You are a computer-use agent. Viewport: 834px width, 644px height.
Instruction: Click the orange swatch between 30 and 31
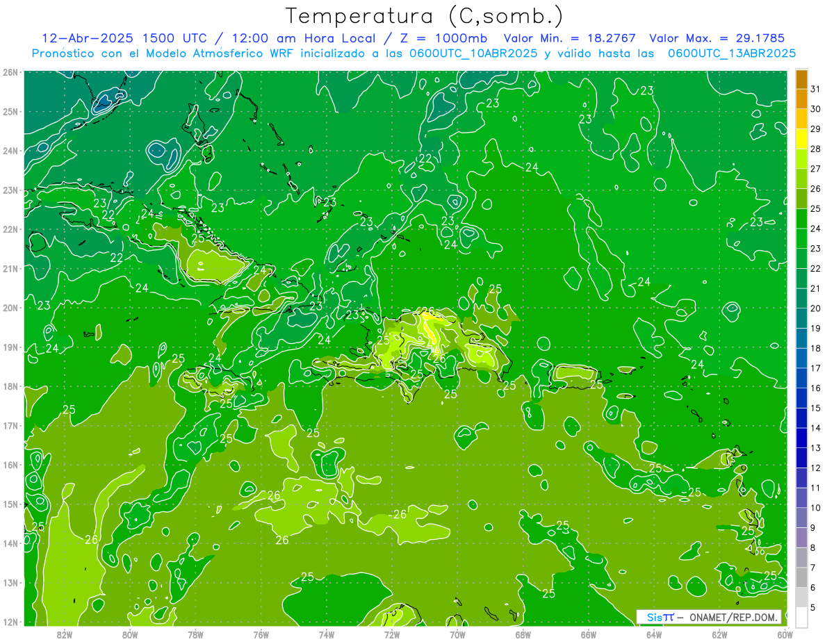801,99
